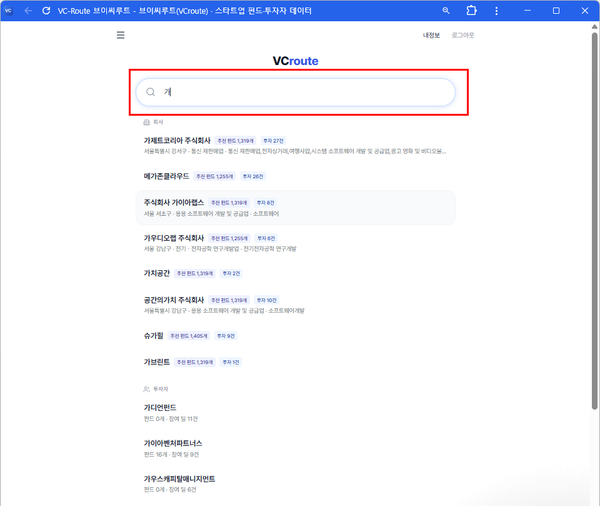Click the browser reload icon

pos(46,11)
